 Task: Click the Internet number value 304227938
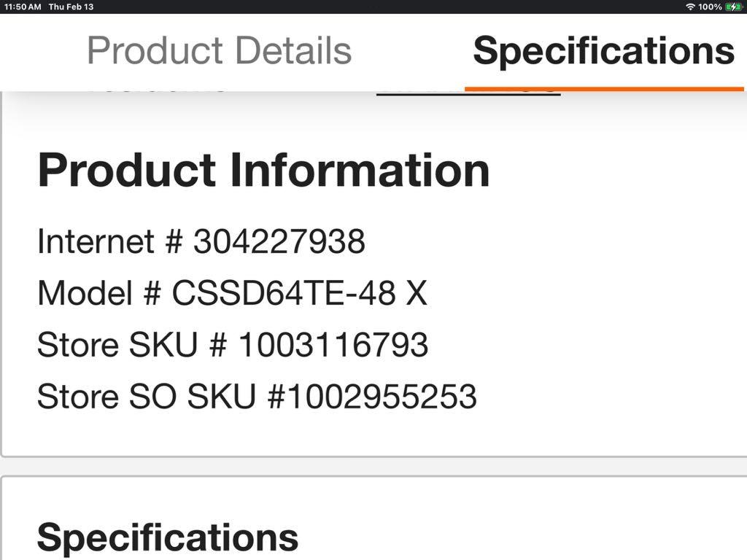click(x=279, y=241)
